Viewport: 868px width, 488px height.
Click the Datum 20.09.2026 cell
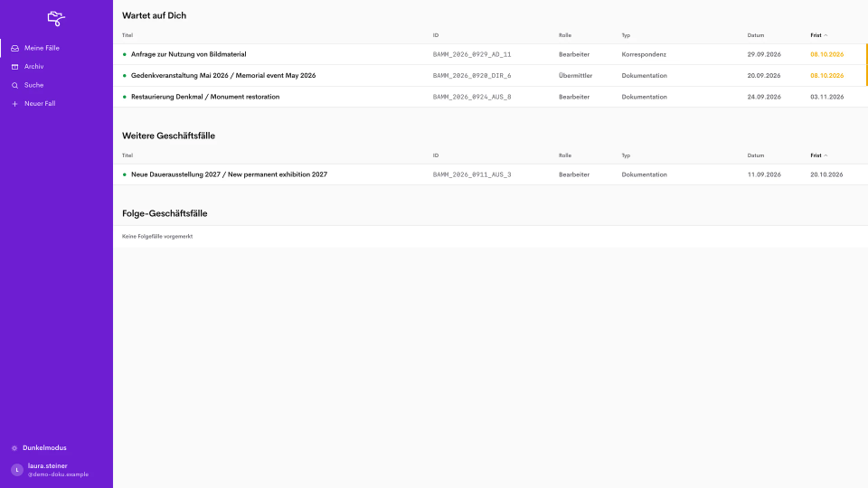click(764, 75)
